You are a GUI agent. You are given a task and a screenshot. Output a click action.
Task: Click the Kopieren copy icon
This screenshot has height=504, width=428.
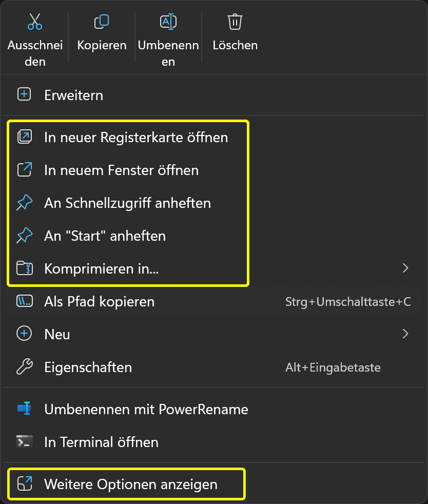pyautogui.click(x=102, y=22)
